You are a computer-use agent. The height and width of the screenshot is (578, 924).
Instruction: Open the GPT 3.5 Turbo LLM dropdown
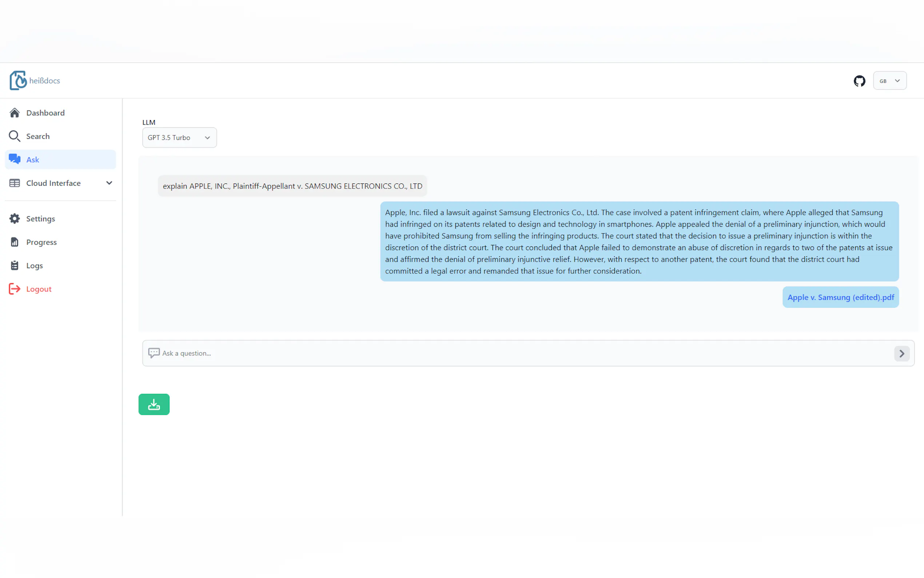coord(179,138)
